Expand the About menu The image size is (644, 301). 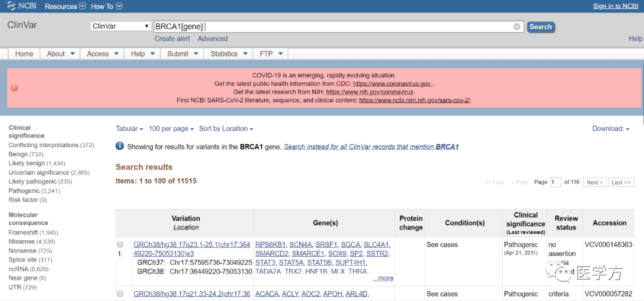point(61,54)
